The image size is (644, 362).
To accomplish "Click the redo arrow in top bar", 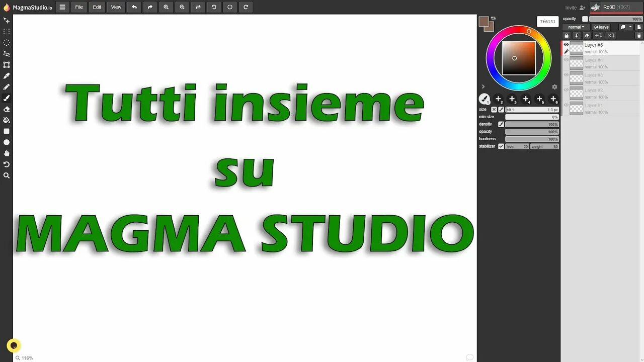I will tap(150, 7).
